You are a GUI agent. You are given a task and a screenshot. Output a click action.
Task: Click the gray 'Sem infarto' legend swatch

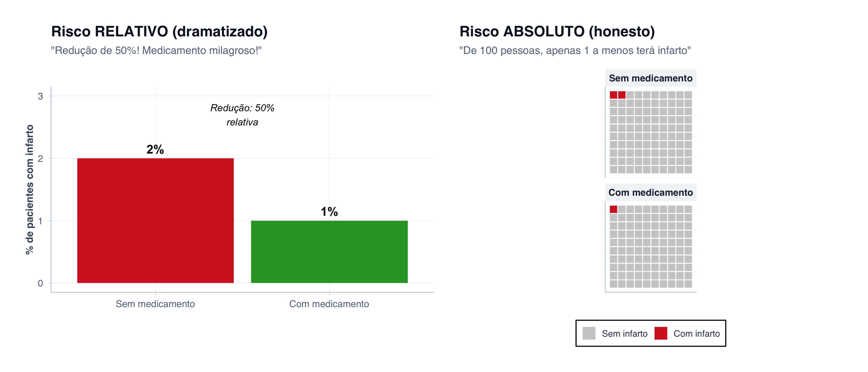pos(589,333)
